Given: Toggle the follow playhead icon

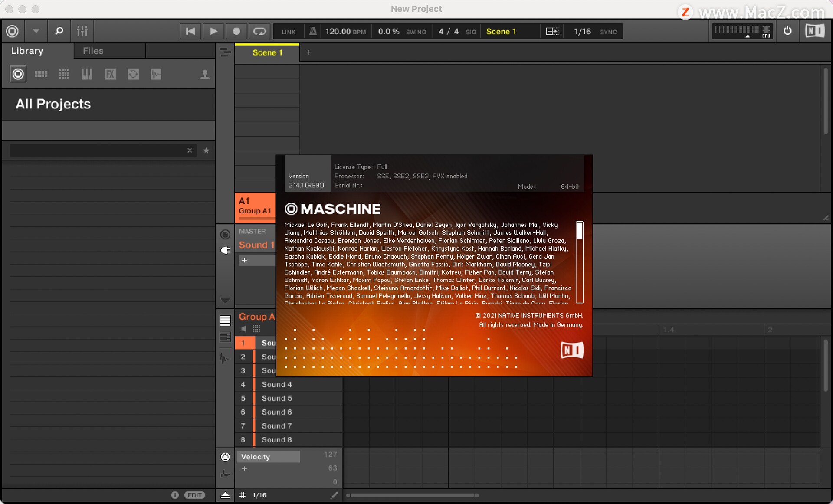Looking at the screenshot, I should pos(552,31).
